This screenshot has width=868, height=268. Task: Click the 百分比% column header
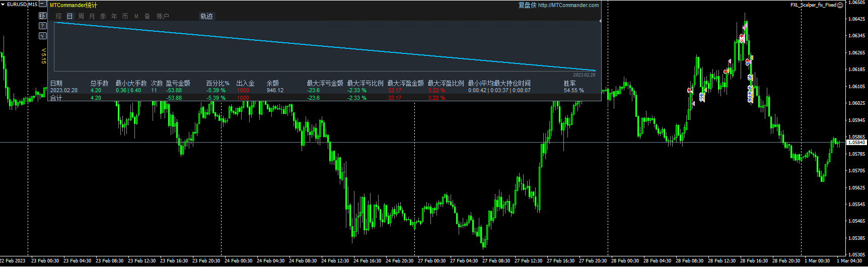218,83
